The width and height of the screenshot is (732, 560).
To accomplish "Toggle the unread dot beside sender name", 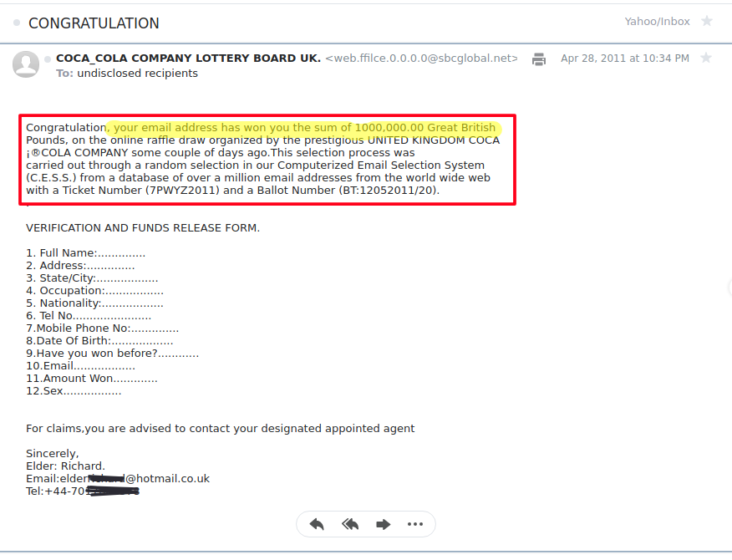I will coord(47,59).
